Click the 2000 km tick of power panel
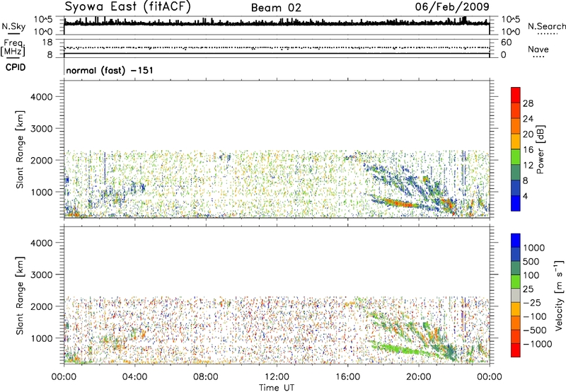566x392 pixels. tap(42, 160)
